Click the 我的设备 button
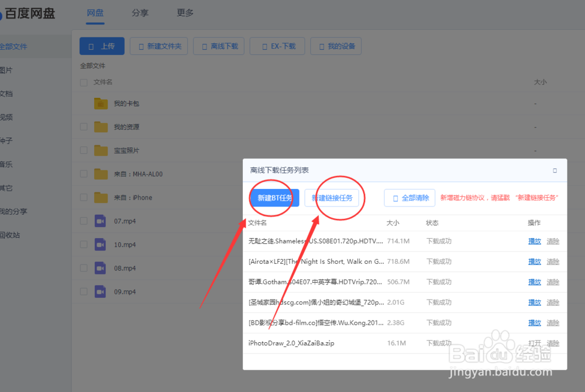Image resolution: width=585 pixels, height=392 pixels. coord(336,46)
